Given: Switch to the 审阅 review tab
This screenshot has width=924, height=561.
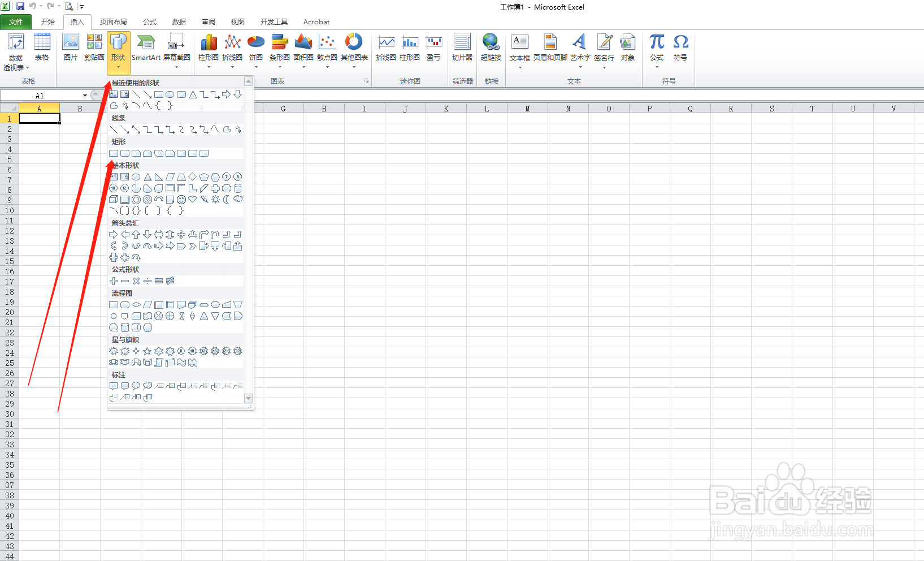Looking at the screenshot, I should click(209, 21).
